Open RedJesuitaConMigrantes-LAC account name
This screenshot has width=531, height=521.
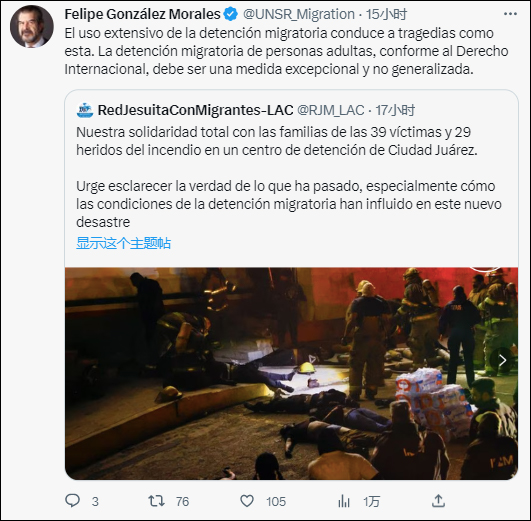click(195, 110)
